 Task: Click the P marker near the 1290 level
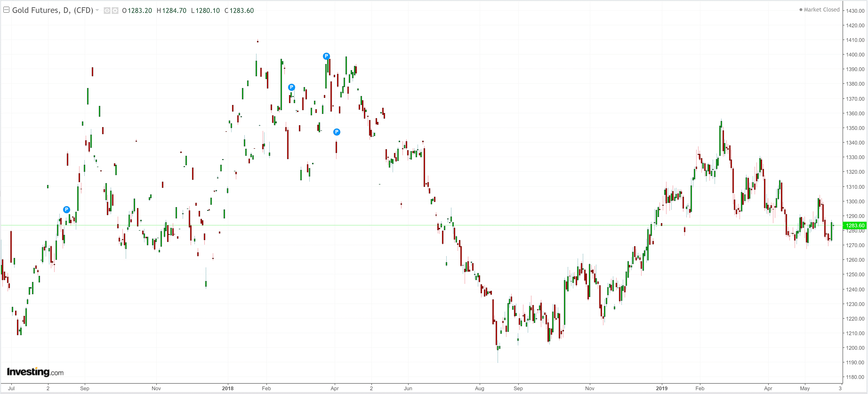(66, 209)
